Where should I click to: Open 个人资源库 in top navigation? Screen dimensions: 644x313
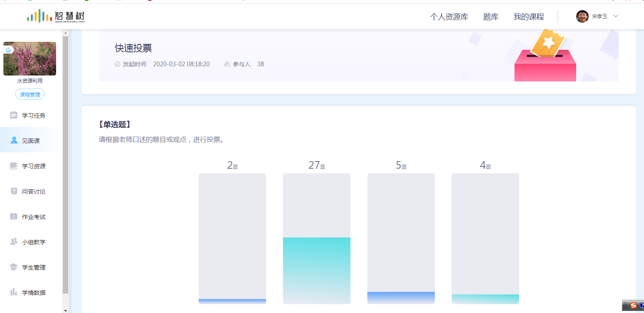449,17
